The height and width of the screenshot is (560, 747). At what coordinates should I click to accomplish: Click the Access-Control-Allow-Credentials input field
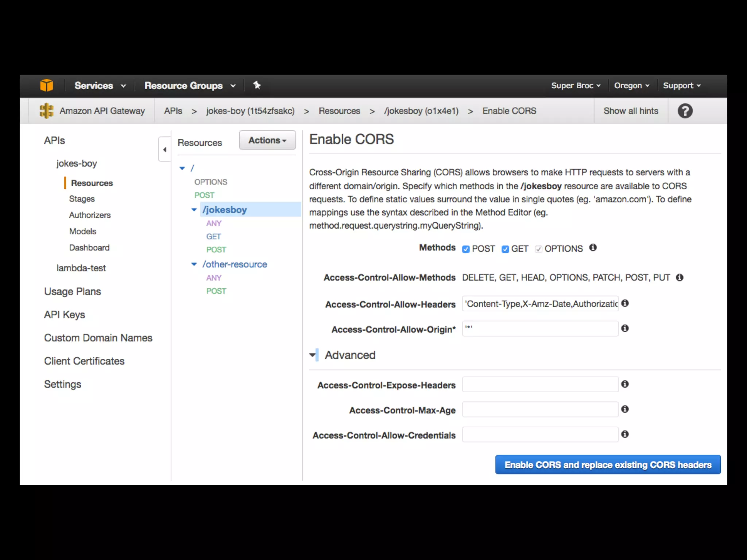[540, 435]
